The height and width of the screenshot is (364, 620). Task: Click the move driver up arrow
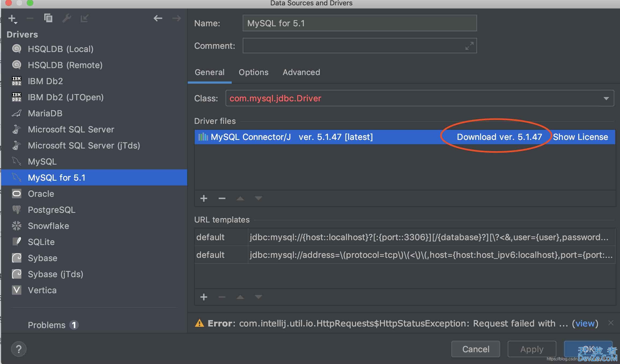[241, 198]
